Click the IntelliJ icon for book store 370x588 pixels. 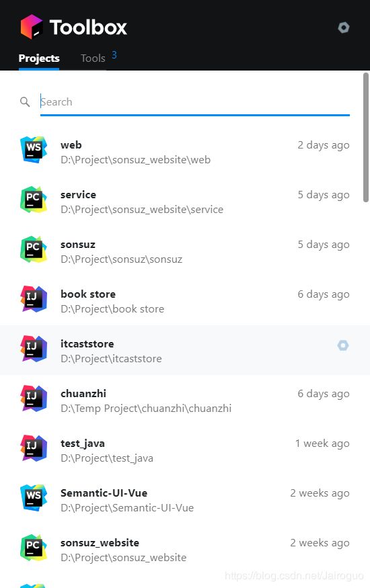34,299
